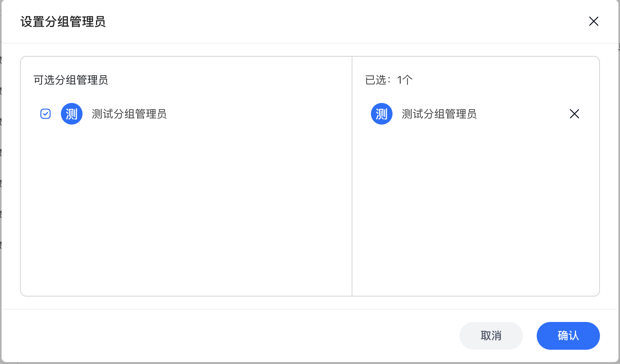This screenshot has height=364, width=620.
Task: Cancel setting the group admin
Action: [491, 336]
